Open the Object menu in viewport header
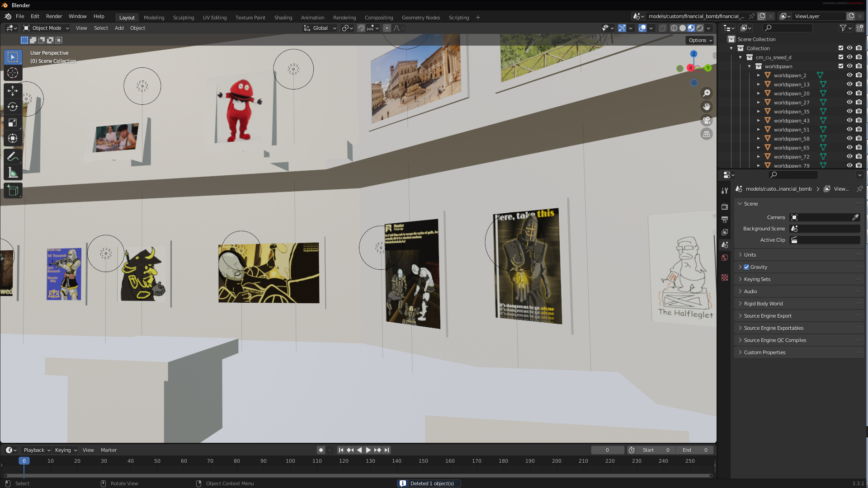 coord(137,28)
